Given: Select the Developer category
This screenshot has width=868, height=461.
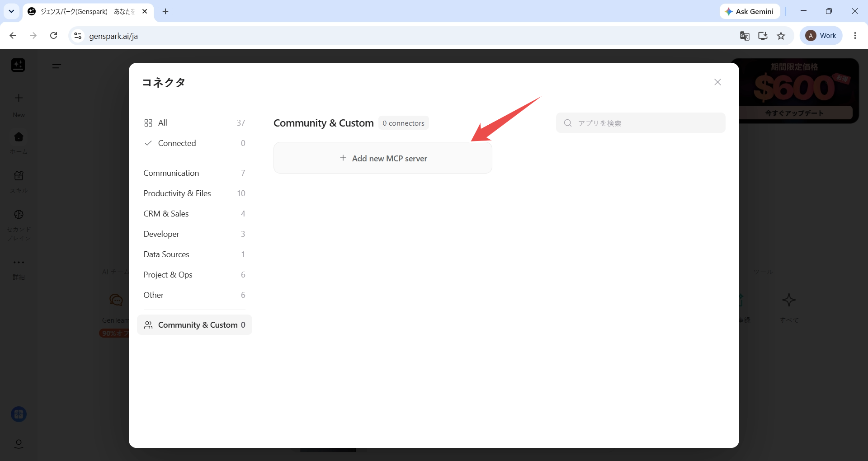Looking at the screenshot, I should pyautogui.click(x=194, y=234).
